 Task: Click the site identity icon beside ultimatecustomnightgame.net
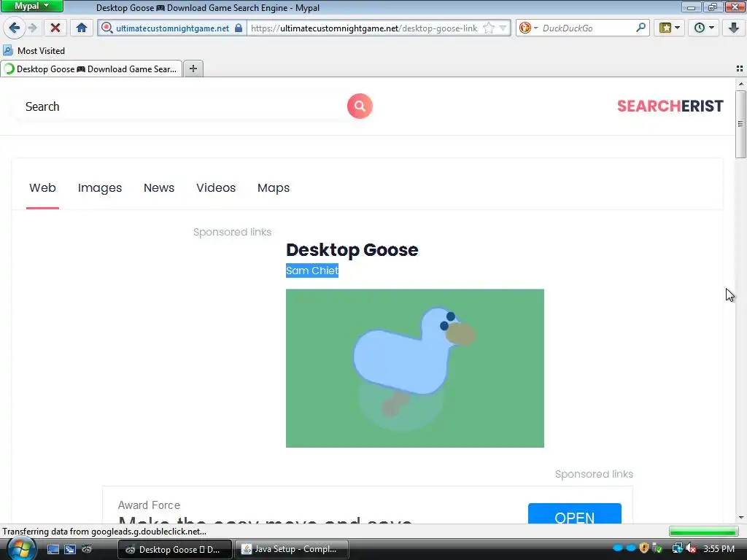click(x=107, y=28)
